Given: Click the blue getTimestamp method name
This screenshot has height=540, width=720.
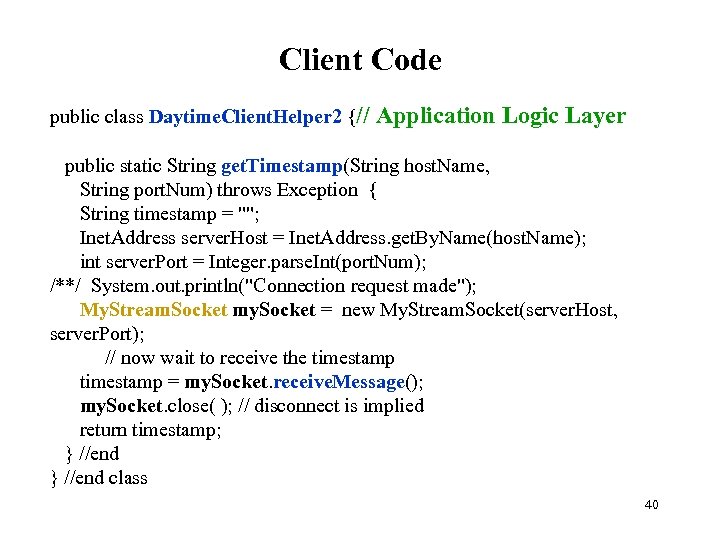Looking at the screenshot, I should [x=282, y=166].
